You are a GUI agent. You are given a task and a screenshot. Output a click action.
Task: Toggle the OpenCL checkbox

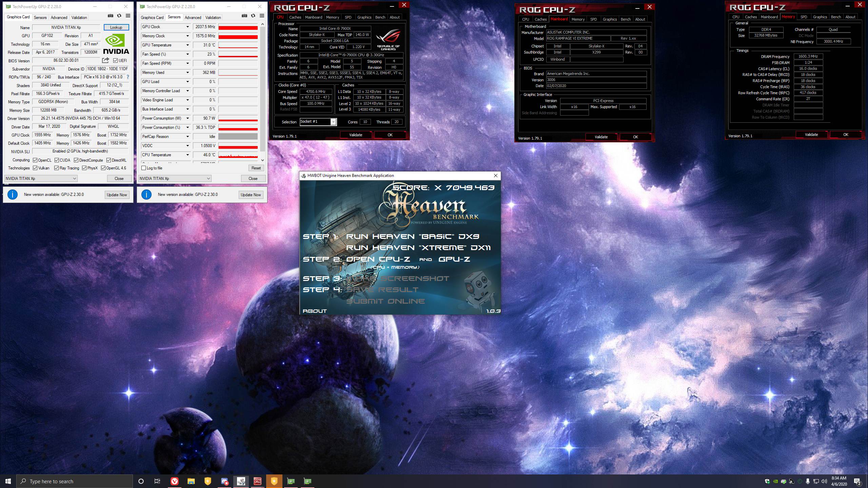35,160
